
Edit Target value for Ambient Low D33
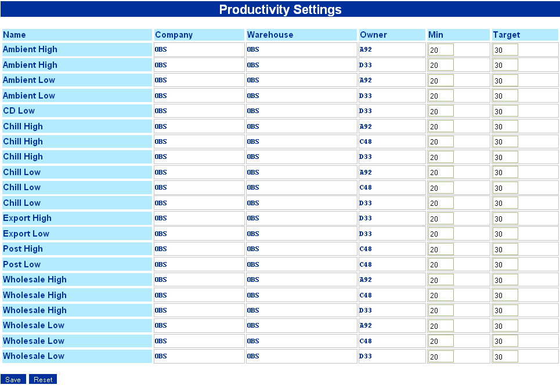point(505,96)
